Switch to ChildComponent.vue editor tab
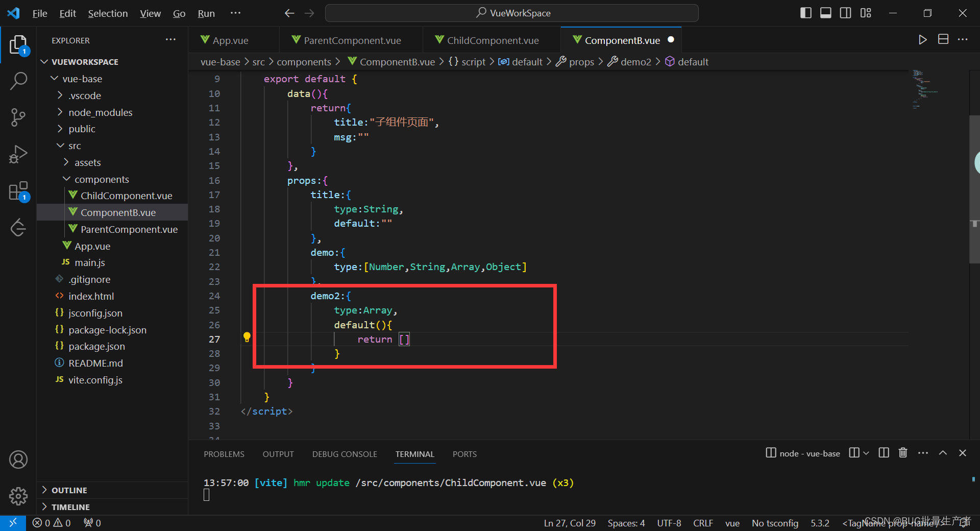 tap(492, 40)
